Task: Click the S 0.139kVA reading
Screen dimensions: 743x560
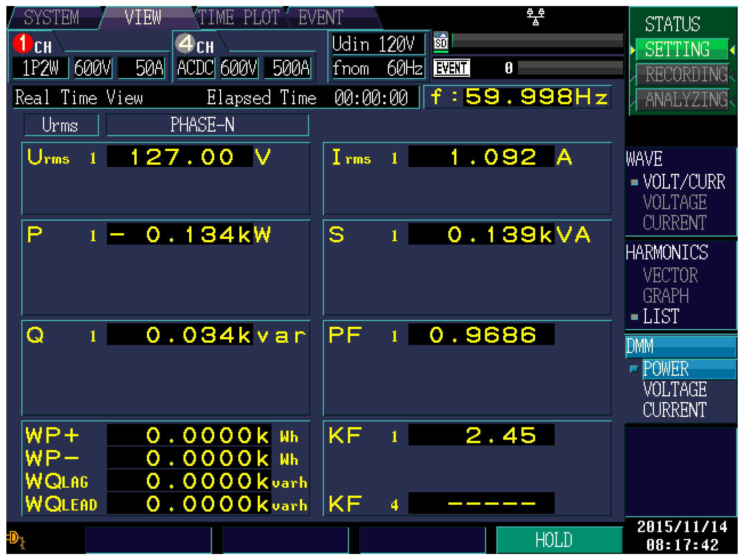Action: 481,234
